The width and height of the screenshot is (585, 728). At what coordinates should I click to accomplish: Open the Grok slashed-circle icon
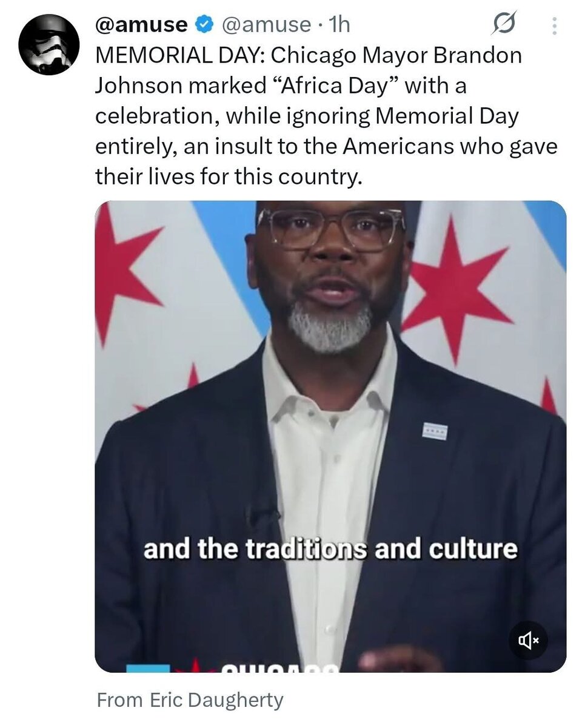point(504,25)
